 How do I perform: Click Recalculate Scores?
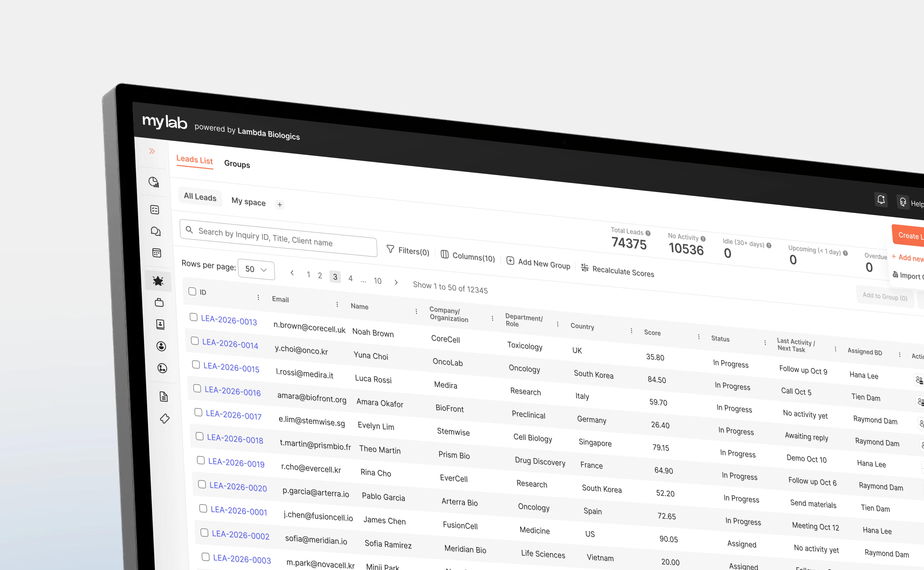click(x=618, y=271)
